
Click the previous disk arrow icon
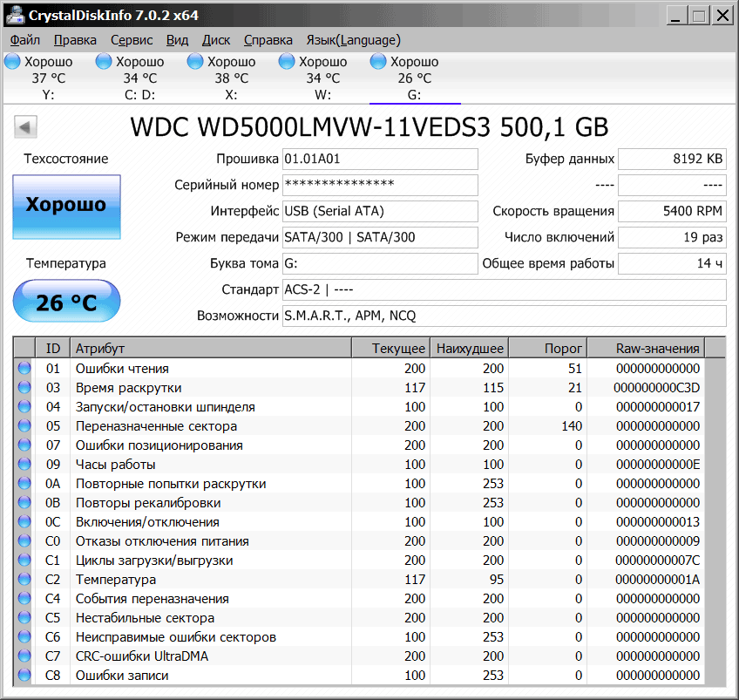[x=25, y=128]
